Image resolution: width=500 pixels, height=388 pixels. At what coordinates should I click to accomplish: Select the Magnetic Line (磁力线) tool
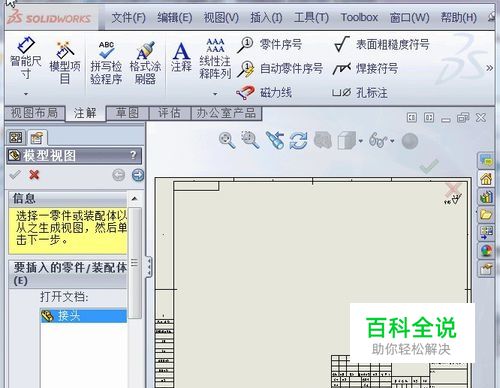tap(264, 92)
